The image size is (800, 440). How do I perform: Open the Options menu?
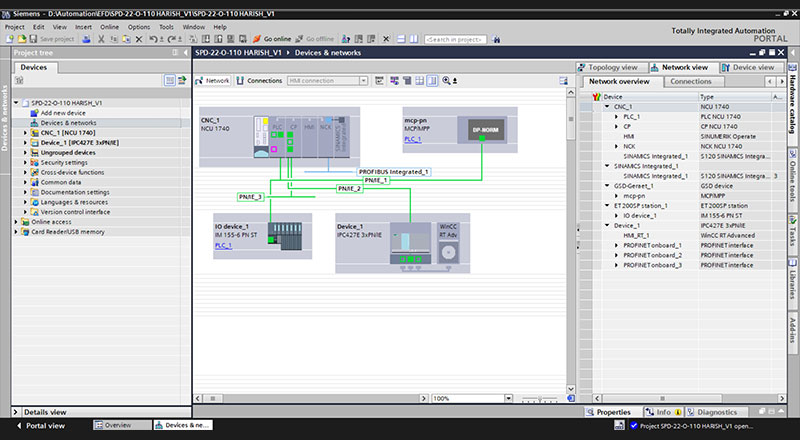click(139, 27)
